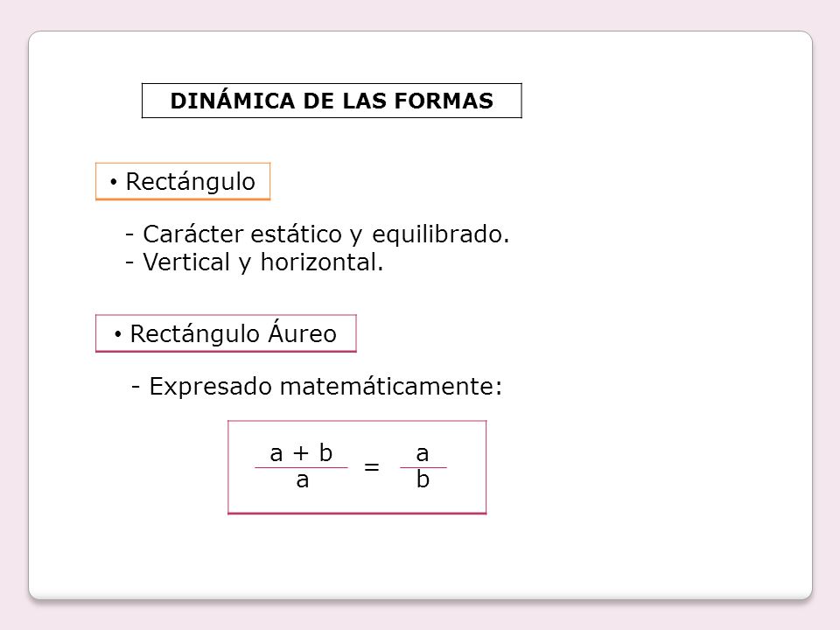The width and height of the screenshot is (840, 630).
Task: Click the word equilibrado
Action: tap(440, 234)
